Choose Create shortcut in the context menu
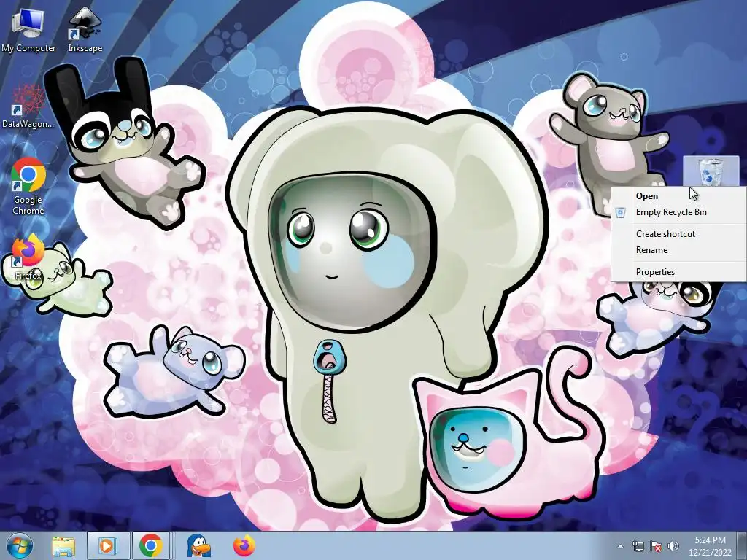747x560 pixels. [x=678, y=234]
